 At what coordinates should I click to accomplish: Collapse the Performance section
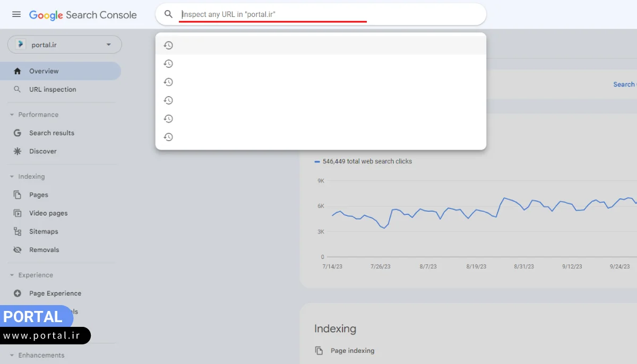tap(12, 115)
